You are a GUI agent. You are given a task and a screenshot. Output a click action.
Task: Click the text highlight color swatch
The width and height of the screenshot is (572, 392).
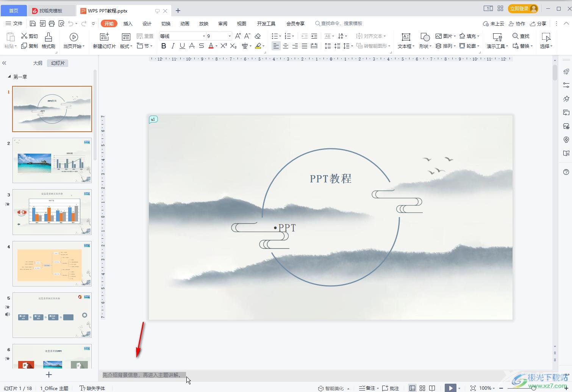(258, 46)
